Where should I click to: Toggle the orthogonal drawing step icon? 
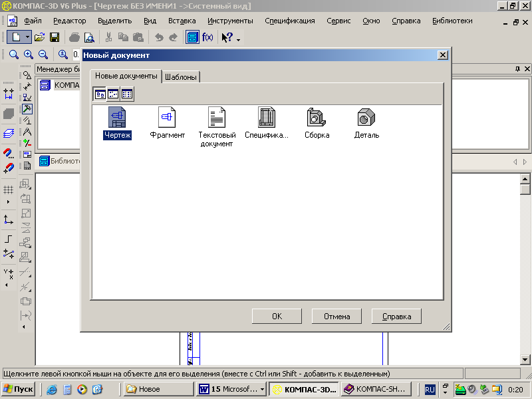[9, 239]
